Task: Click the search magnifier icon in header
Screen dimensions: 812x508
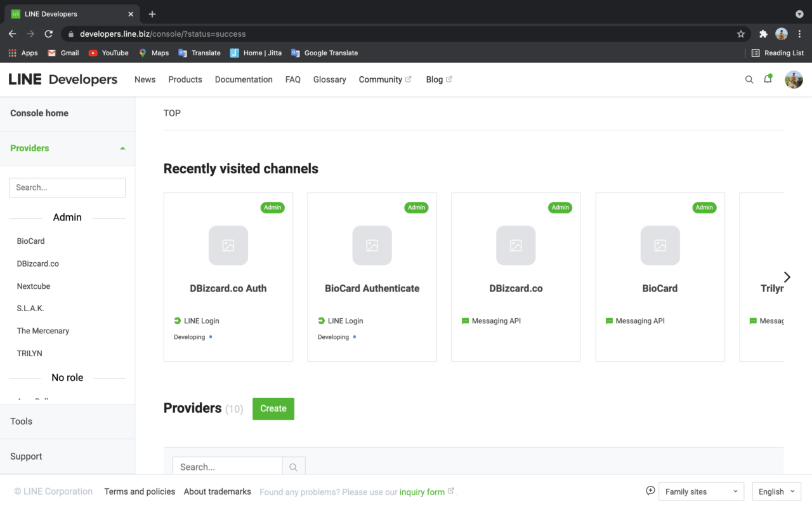Action: coord(749,79)
